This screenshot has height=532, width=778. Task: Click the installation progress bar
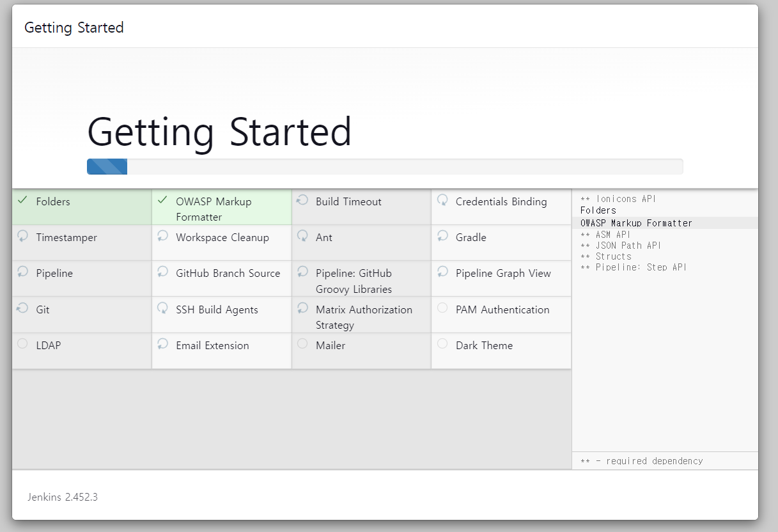385,167
